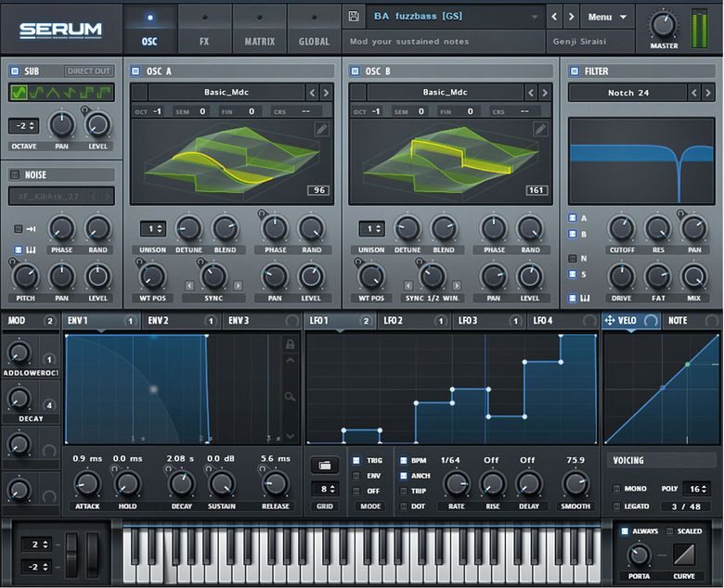Open OSC B wavetable selector Basic_Mdc
This screenshot has width=724, height=588.
(446, 93)
